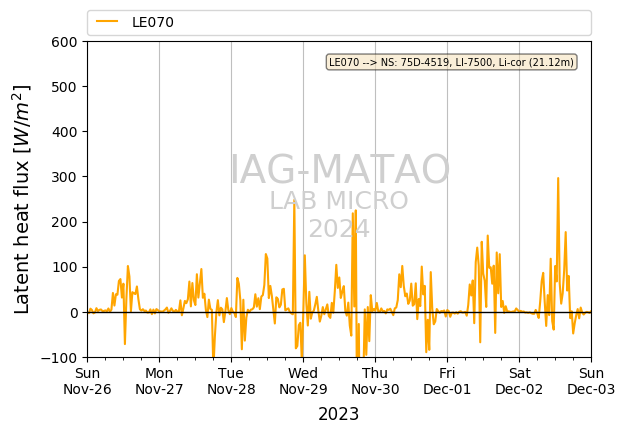Image resolution: width=625 pixels, height=434 pixels.
Task: Click the 2023 x-axis title
Action: click(x=338, y=414)
